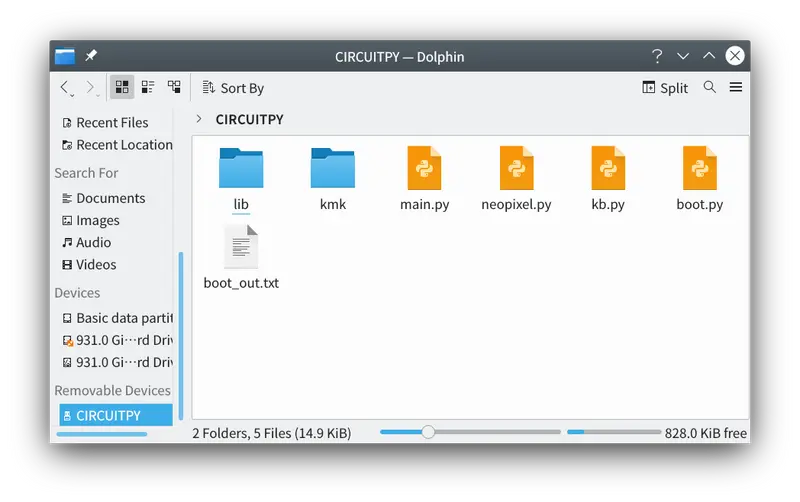
Task: Select CIRCUITPY removable device
Action: click(116, 415)
